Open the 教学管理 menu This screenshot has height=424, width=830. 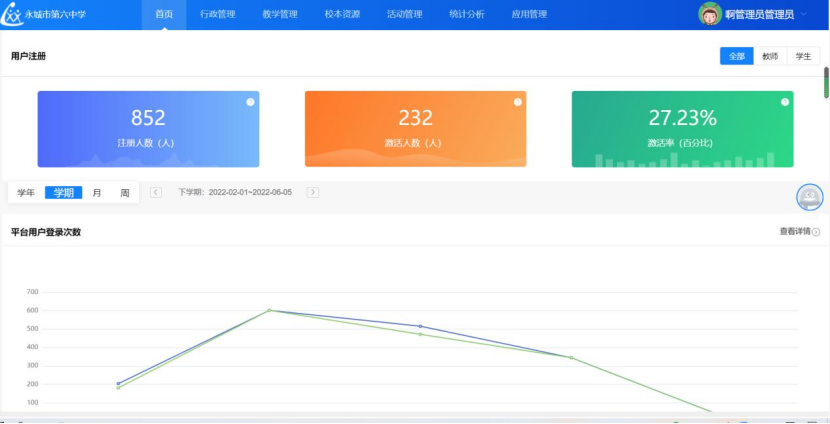(280, 14)
